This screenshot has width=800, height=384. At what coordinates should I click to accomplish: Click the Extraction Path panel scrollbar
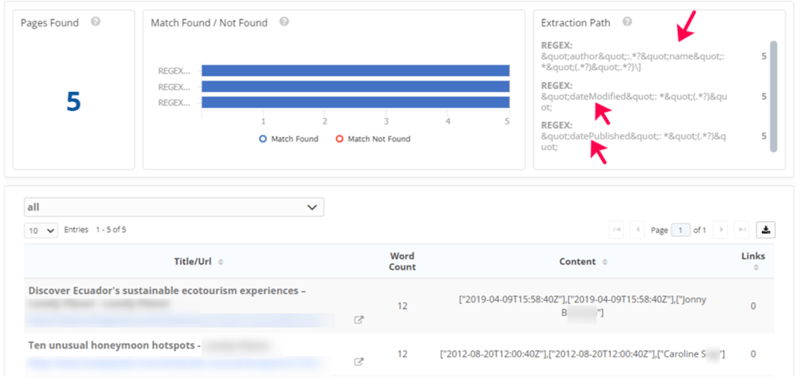(773, 96)
